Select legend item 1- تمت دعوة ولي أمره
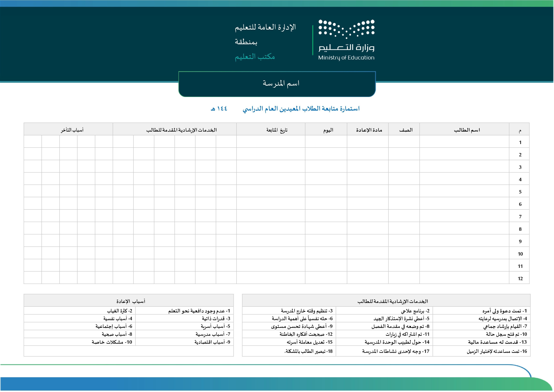The image size is (554, 392). point(504,311)
